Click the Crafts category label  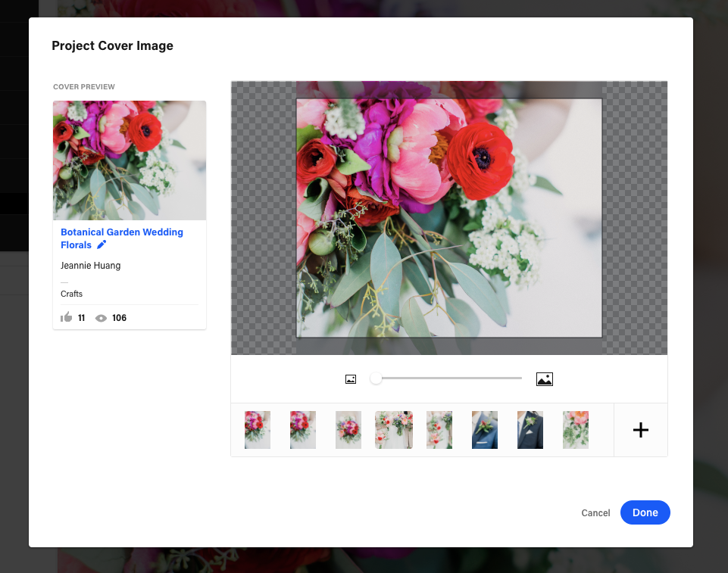[71, 294]
